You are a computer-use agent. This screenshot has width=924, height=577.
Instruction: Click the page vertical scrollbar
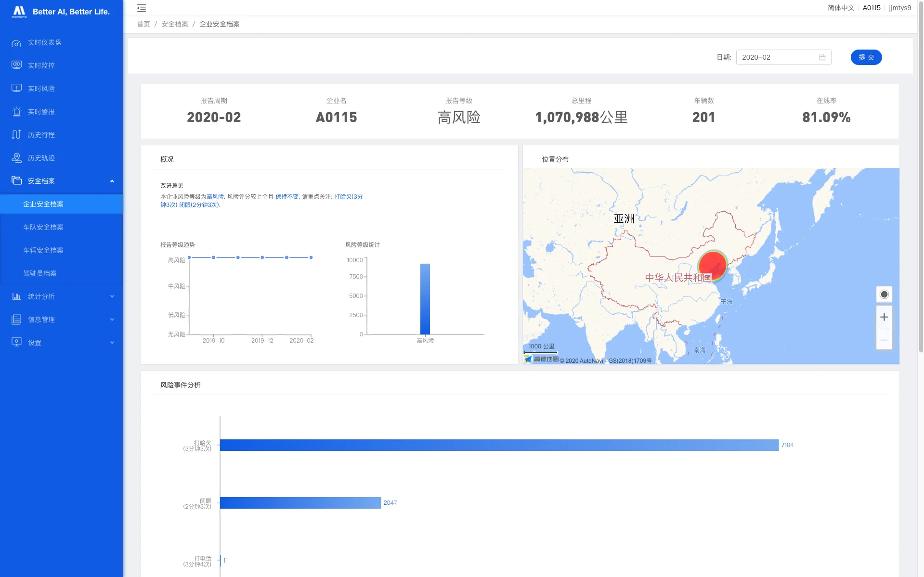(x=921, y=178)
